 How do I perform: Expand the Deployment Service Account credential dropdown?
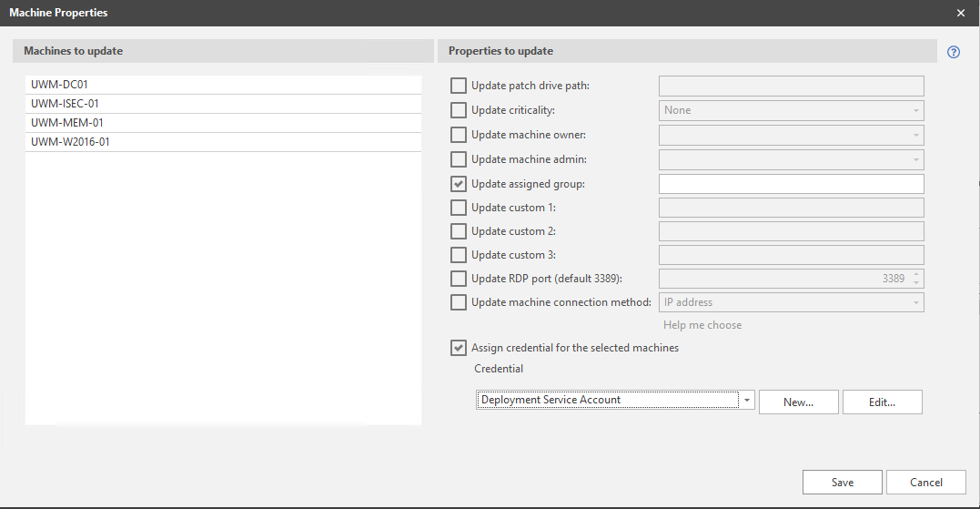point(746,401)
